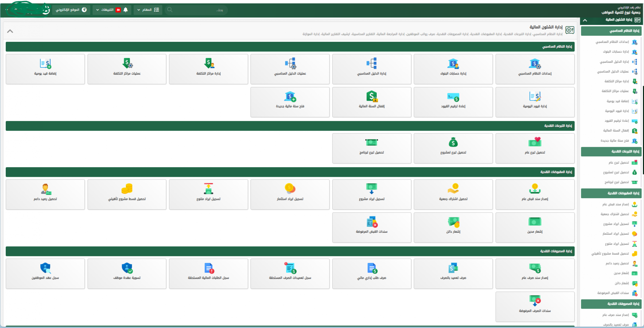Open the employee custody settlement shield icon
644x328 pixels.
127,268
